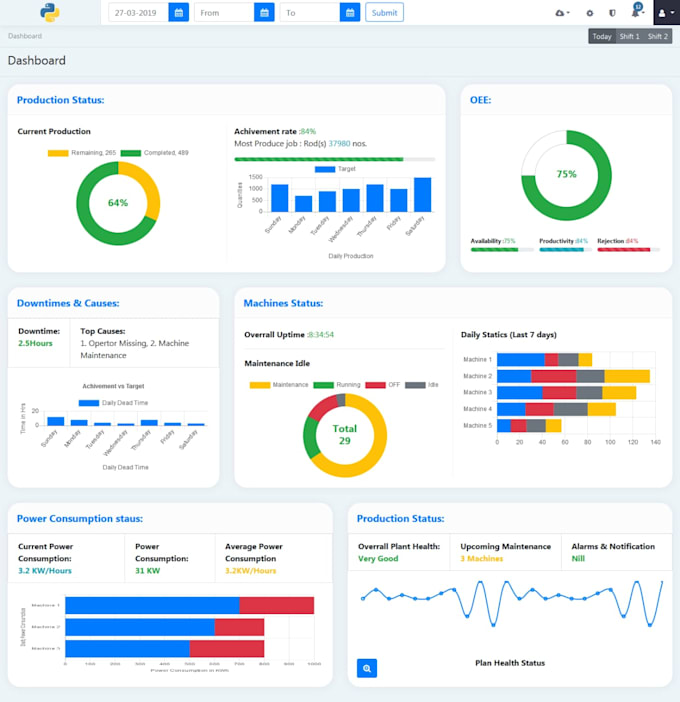
Task: Click the Sunday bar in Daily Dead Time chart
Action: click(x=56, y=421)
